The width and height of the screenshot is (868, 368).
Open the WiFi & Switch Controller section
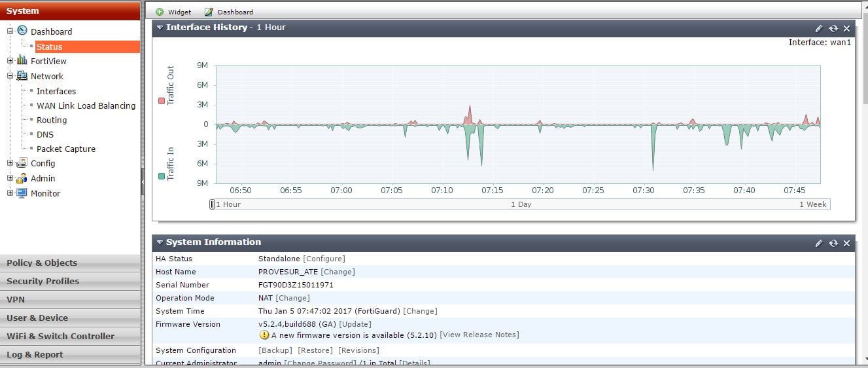[x=70, y=336]
